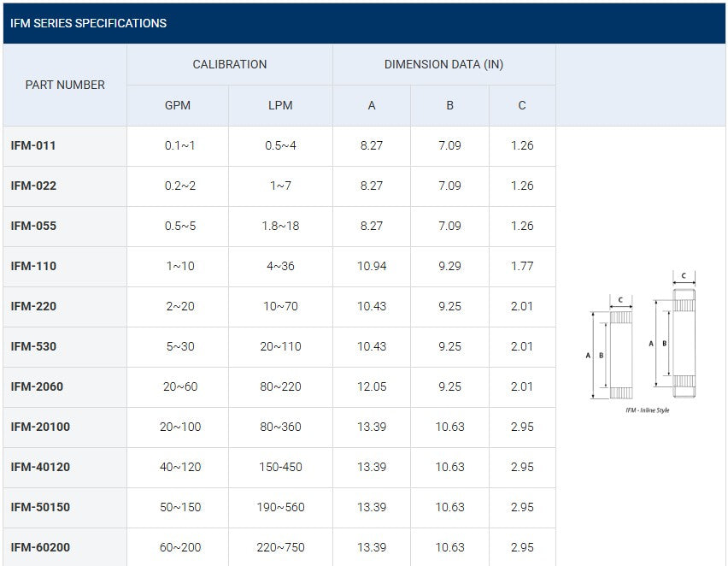Click IFM-530 dimension B value 9.25

coord(449,346)
